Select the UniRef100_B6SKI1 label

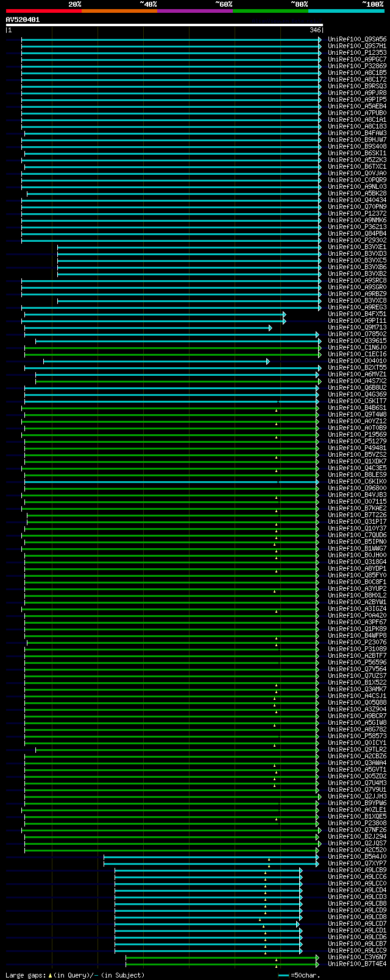(x=357, y=153)
